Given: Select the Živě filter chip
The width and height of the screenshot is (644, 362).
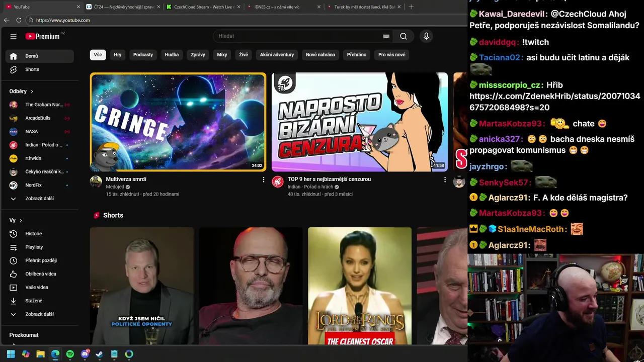Looking at the screenshot, I should pyautogui.click(x=244, y=55).
